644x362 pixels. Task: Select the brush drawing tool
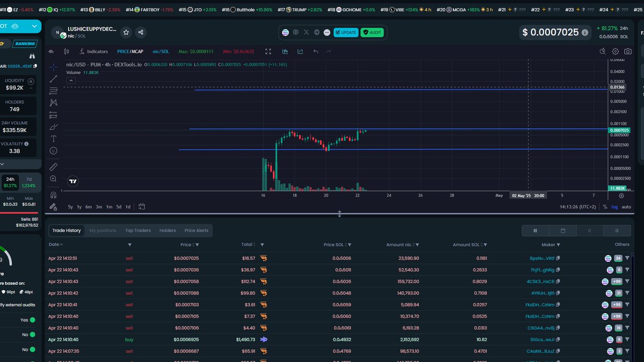click(53, 127)
